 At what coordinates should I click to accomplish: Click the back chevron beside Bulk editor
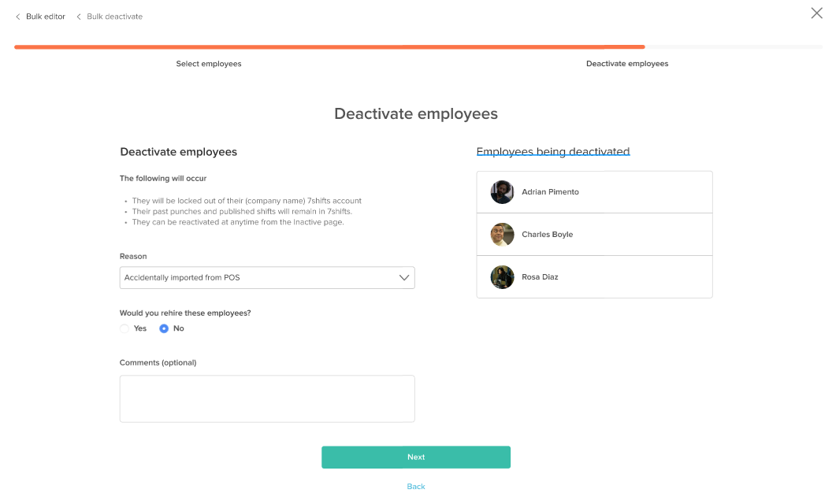(19, 16)
